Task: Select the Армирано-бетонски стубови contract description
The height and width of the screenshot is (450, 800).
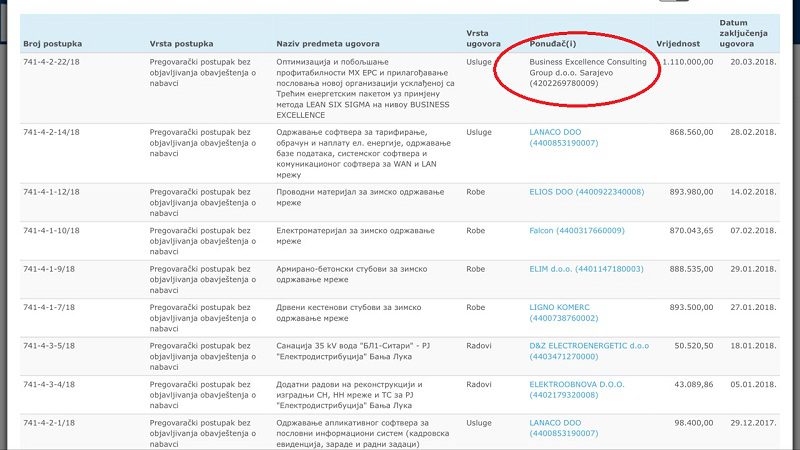Action: (352, 274)
